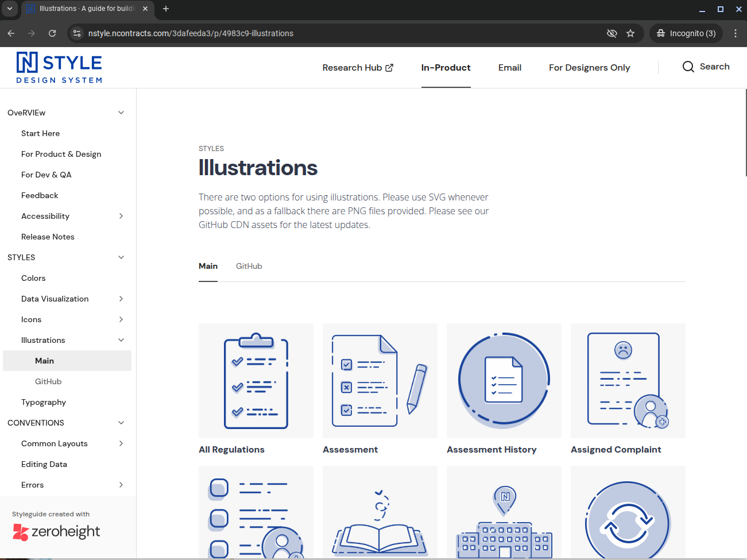
Task: Click the zeroheight logo in sidebar footer
Action: pos(56,532)
